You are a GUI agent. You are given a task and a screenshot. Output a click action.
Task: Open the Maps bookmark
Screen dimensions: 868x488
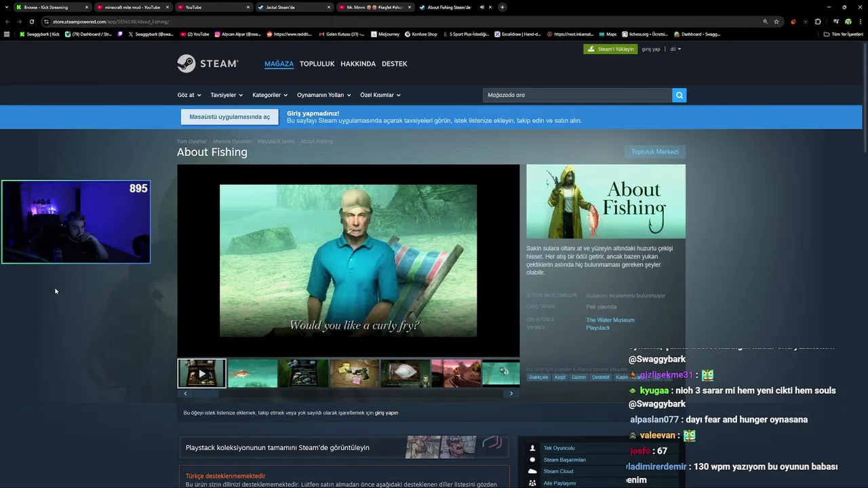pos(608,34)
